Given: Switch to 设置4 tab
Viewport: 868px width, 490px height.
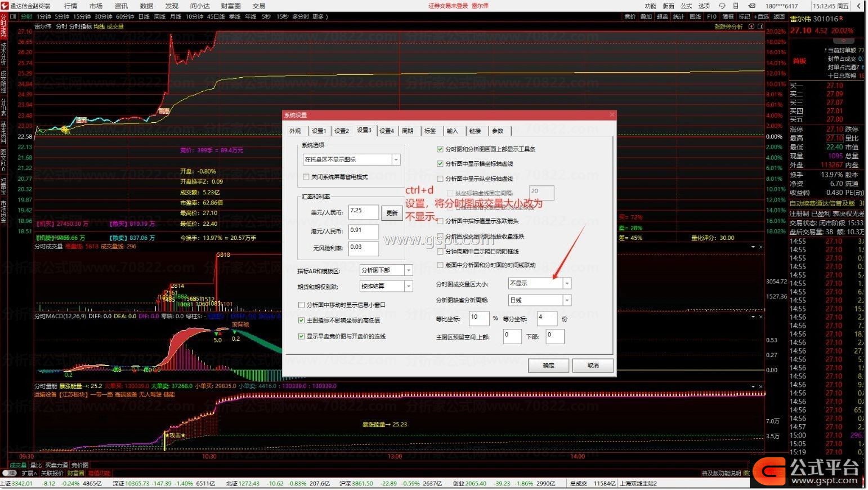Looking at the screenshot, I should pyautogui.click(x=387, y=131).
